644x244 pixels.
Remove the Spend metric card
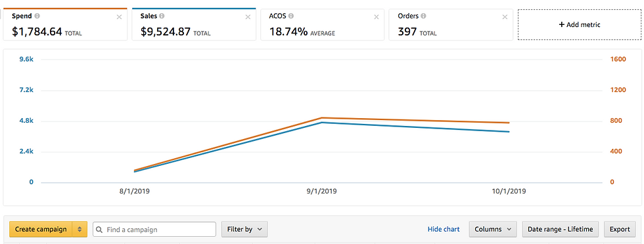point(119,17)
